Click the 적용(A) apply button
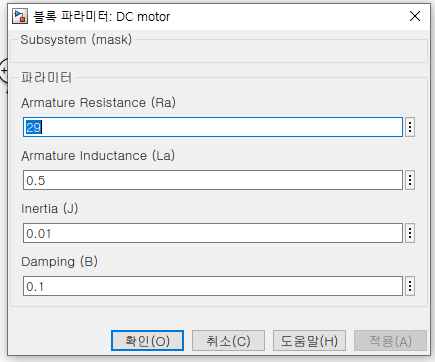 pos(390,341)
